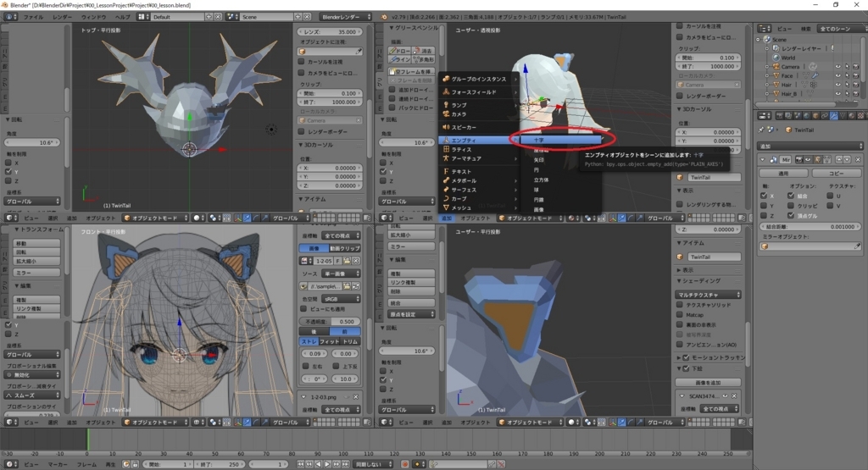Open the texture properties checker tab

(860, 116)
